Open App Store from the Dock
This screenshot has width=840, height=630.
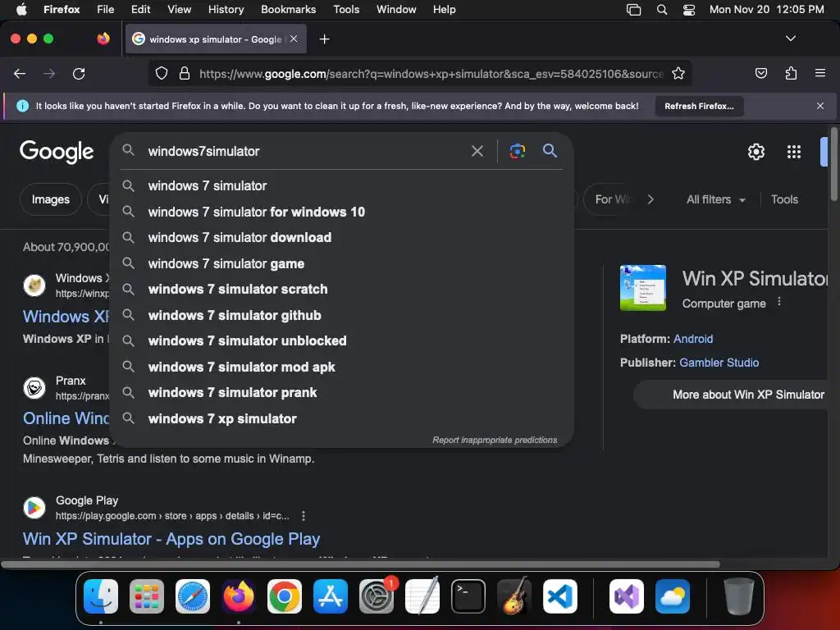[x=331, y=596]
